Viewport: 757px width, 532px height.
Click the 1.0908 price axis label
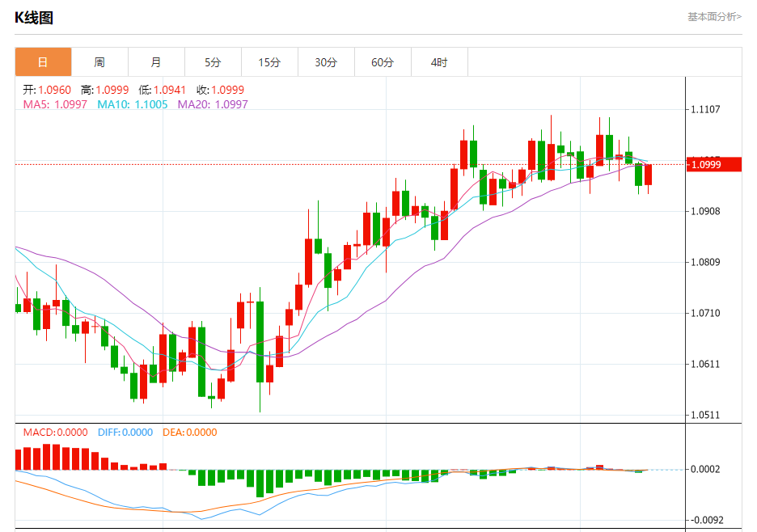point(705,212)
